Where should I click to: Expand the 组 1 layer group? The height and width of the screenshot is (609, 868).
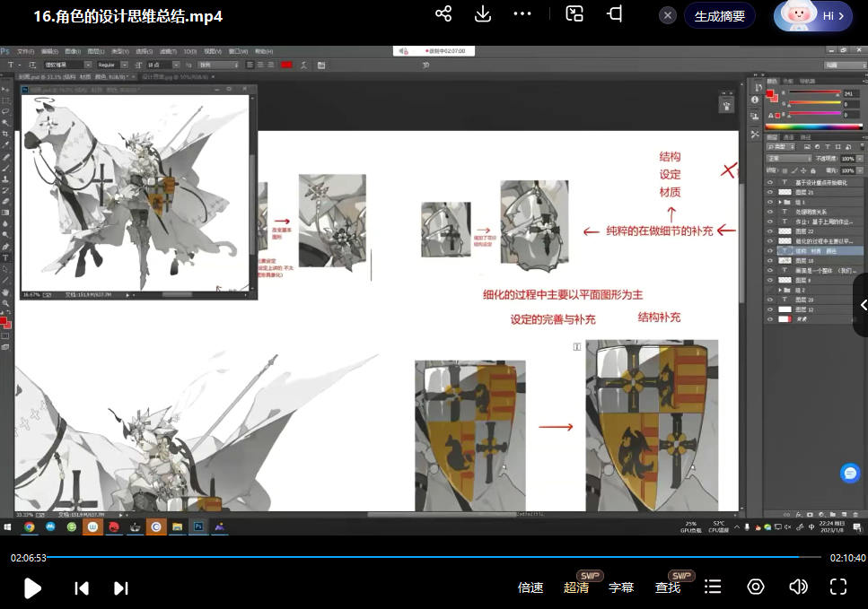pos(779,202)
